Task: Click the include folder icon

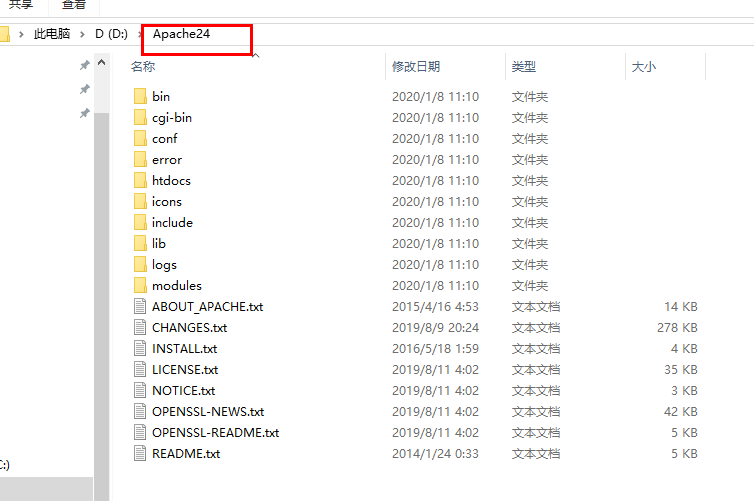Action: pyautogui.click(x=140, y=222)
